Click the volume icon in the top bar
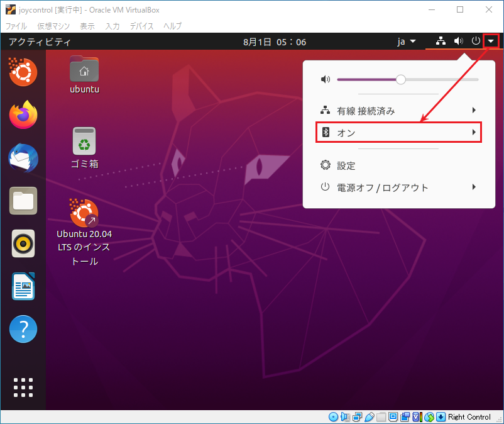504x424 pixels. pyautogui.click(x=458, y=41)
